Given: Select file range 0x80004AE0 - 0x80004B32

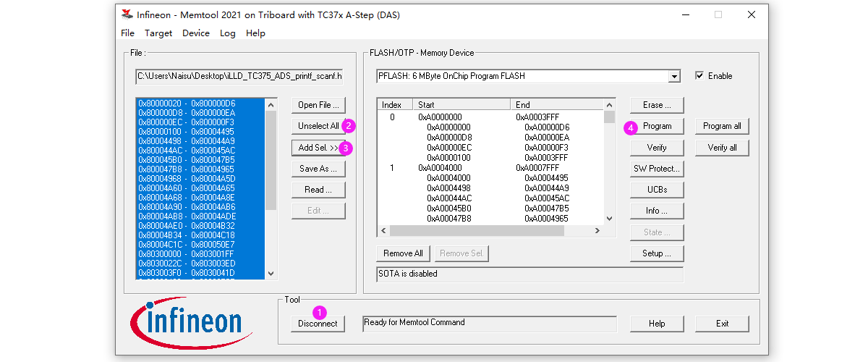Looking at the screenshot, I should 200,226.
